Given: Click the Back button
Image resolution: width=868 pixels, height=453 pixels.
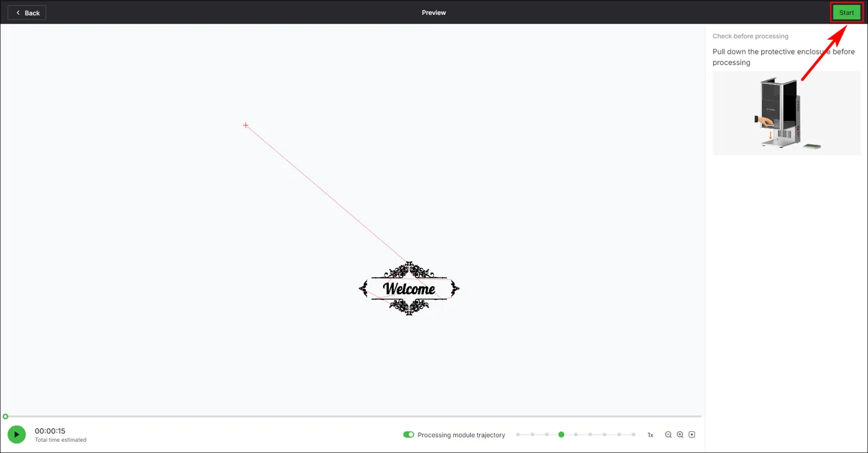Looking at the screenshot, I should 27,12.
